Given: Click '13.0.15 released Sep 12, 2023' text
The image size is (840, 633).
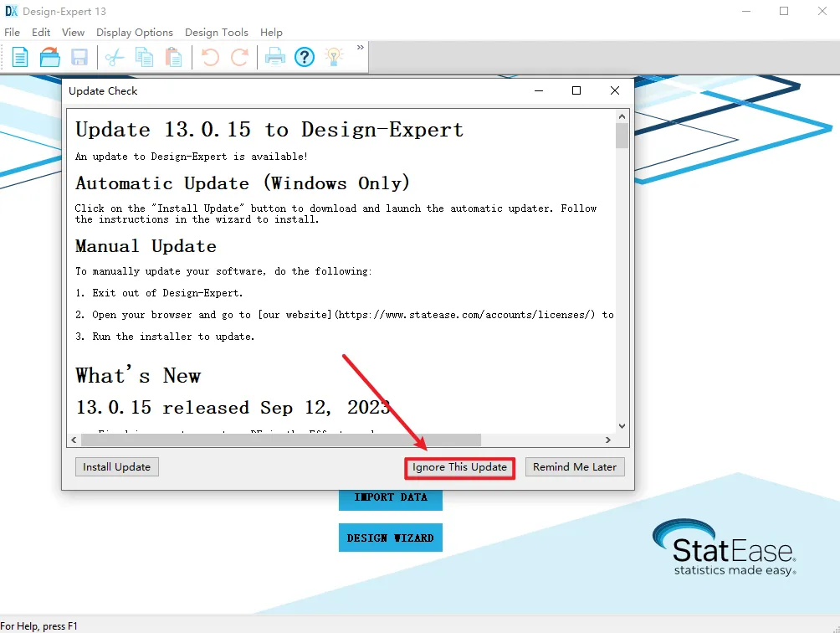Looking at the screenshot, I should (x=233, y=408).
